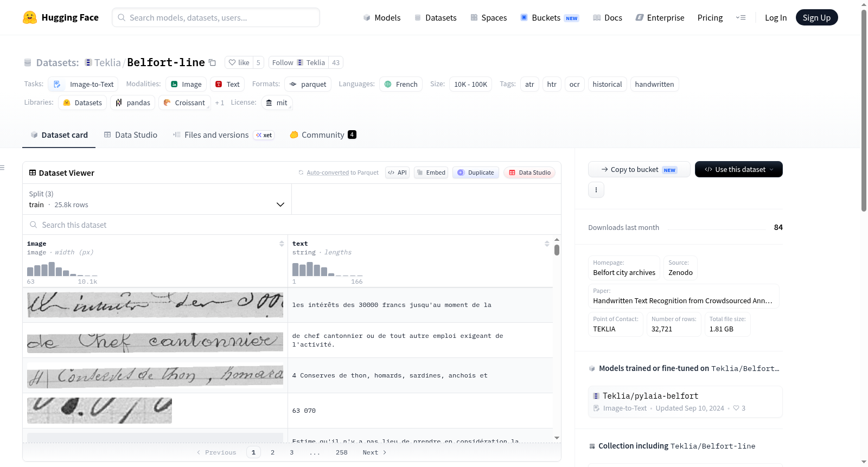The width and height of the screenshot is (868, 467).
Task: Go to the Pricing page
Action: tap(710, 17)
